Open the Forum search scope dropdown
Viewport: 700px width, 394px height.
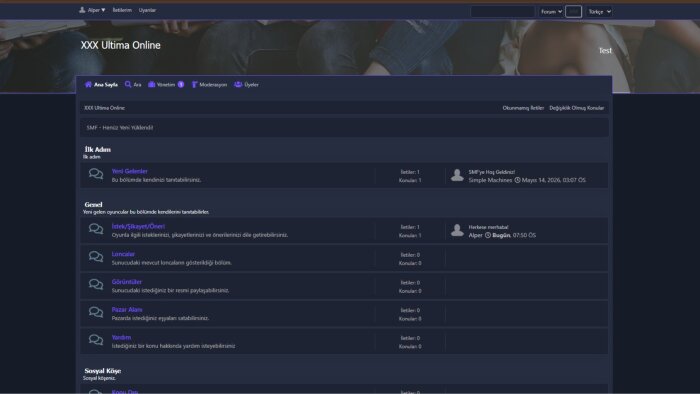(x=551, y=12)
